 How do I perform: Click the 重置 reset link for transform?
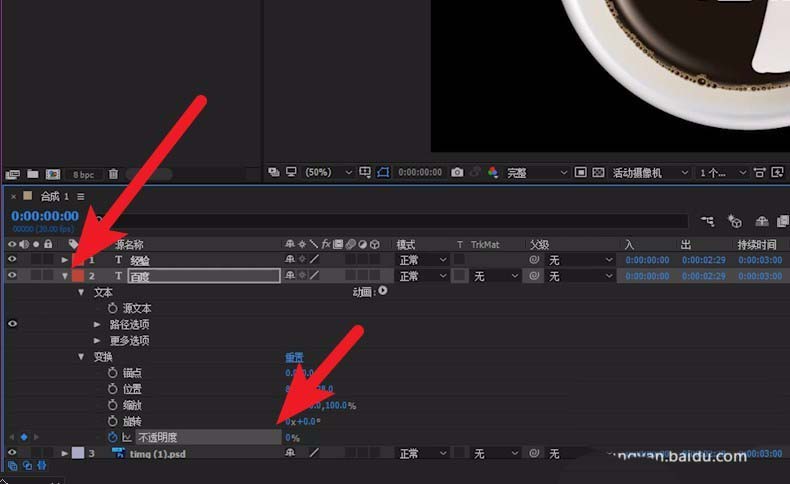[x=294, y=358]
